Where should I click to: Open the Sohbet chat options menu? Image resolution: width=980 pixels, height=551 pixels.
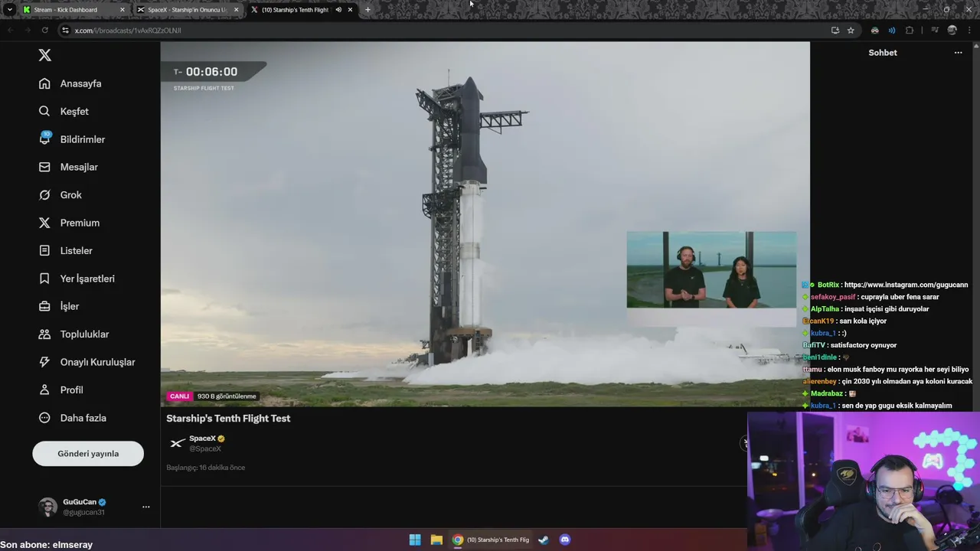click(x=958, y=53)
